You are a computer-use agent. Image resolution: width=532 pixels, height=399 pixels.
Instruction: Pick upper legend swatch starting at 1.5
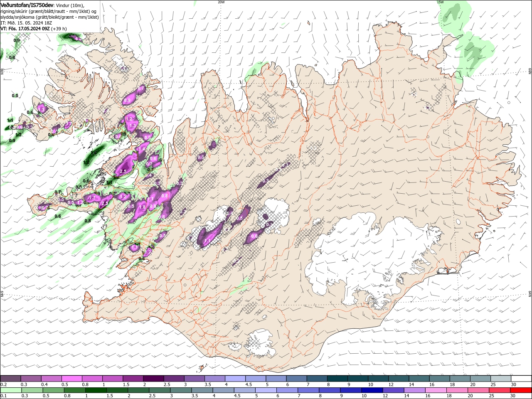133,378
